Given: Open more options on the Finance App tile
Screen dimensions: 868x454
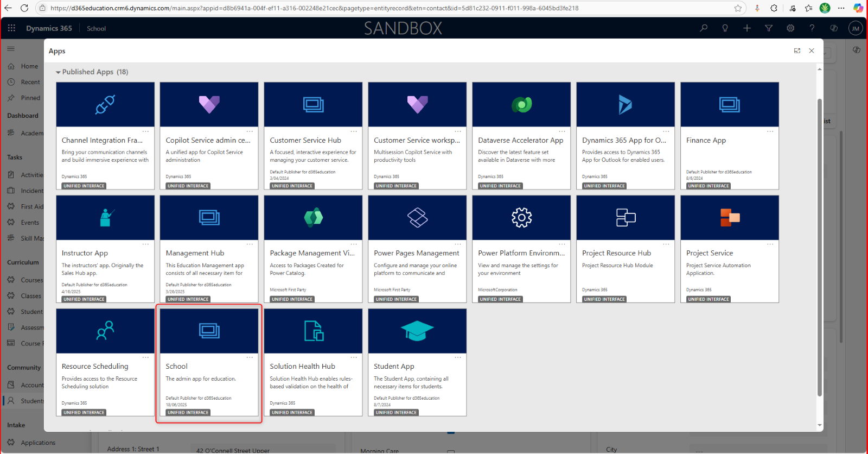Looking at the screenshot, I should pos(770,131).
